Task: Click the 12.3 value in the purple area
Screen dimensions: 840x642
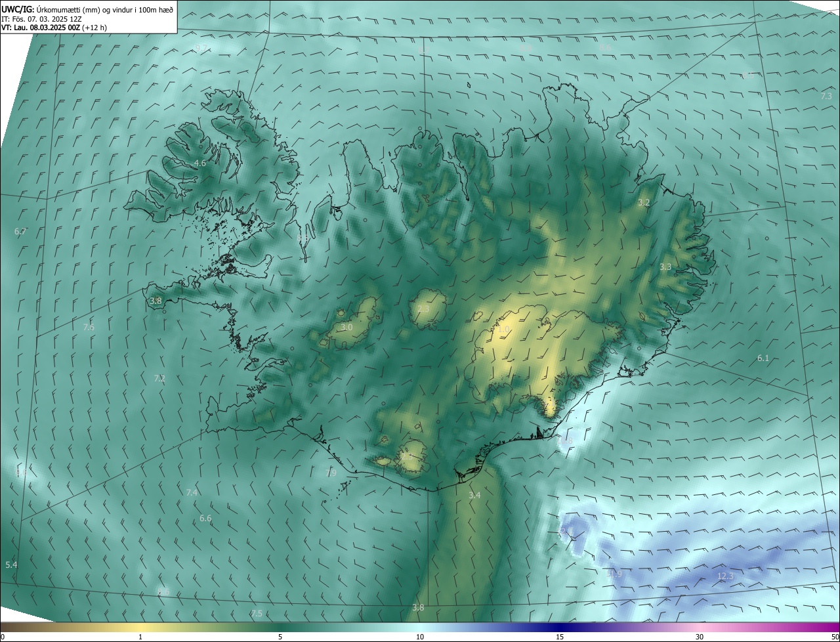Action: pyautogui.click(x=725, y=576)
